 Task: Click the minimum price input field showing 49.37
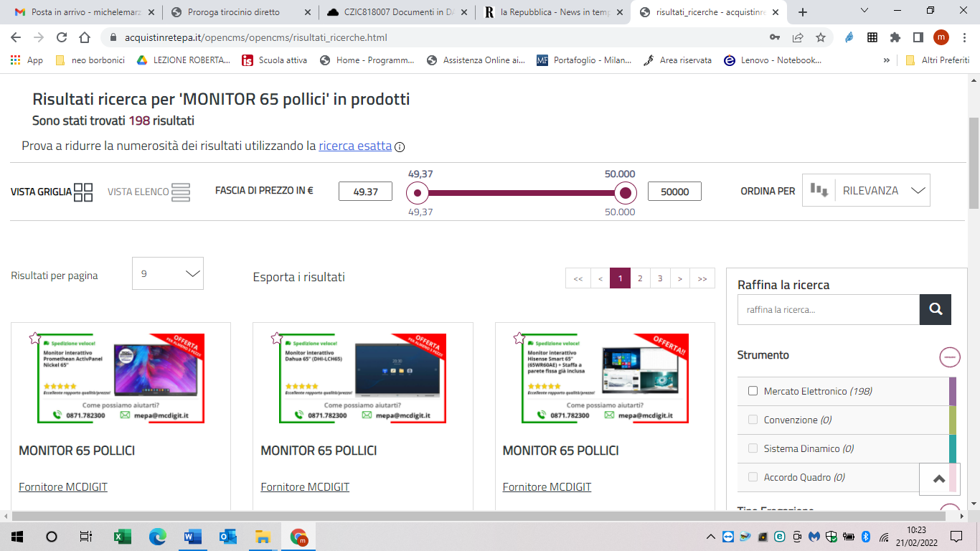pos(365,192)
